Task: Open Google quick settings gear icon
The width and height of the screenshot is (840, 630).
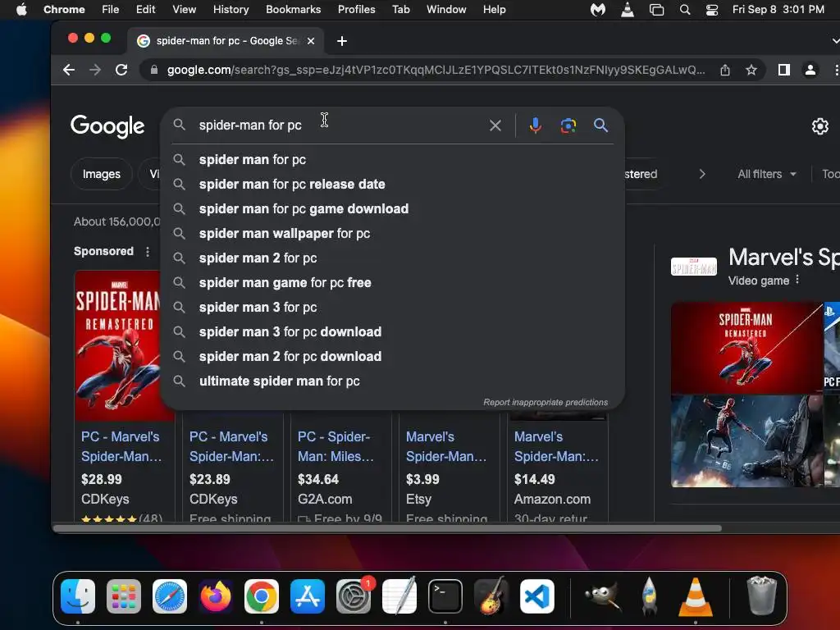Action: (819, 126)
